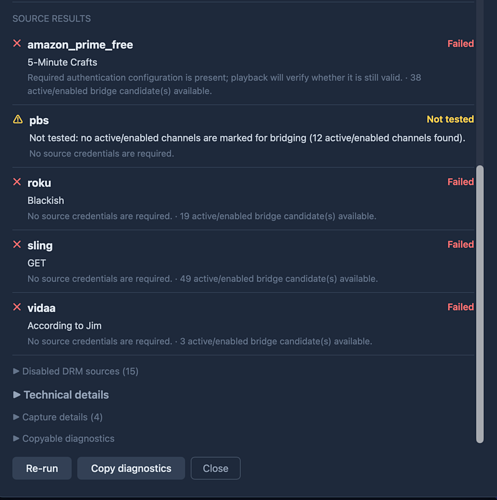Click the failed X icon beside vidaa
497x500 pixels.
(17, 307)
